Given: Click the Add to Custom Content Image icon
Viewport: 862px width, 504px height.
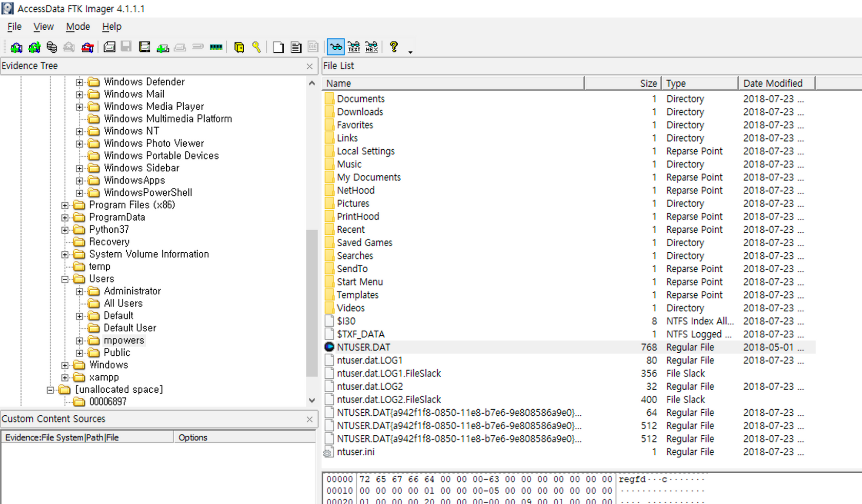Looking at the screenshot, I should tap(163, 47).
